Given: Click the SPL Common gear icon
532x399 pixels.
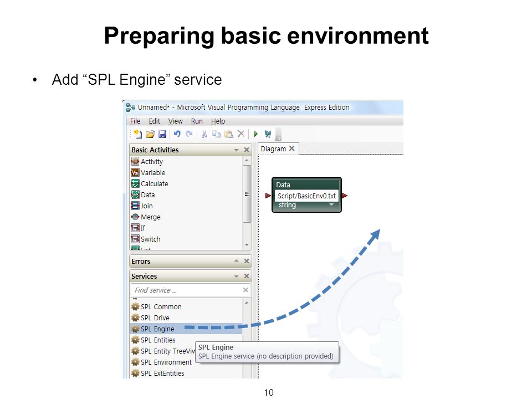Looking at the screenshot, I should (x=135, y=306).
